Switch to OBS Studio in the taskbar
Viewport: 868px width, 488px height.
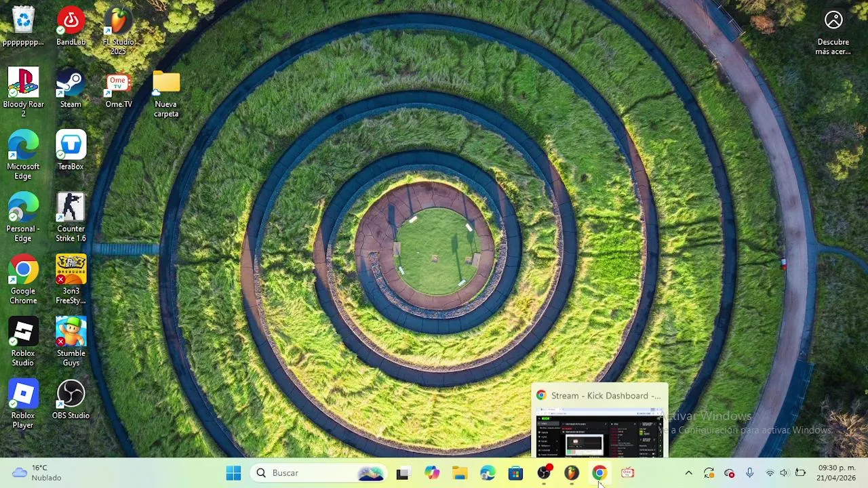[x=544, y=473]
